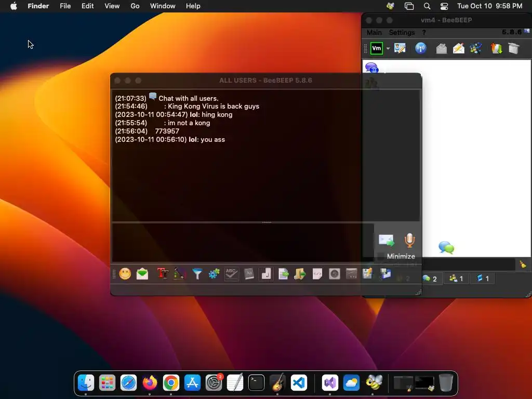This screenshot has height=399, width=532.
Task: Click the 'Chat with all users.' header line
Action: (x=188, y=98)
